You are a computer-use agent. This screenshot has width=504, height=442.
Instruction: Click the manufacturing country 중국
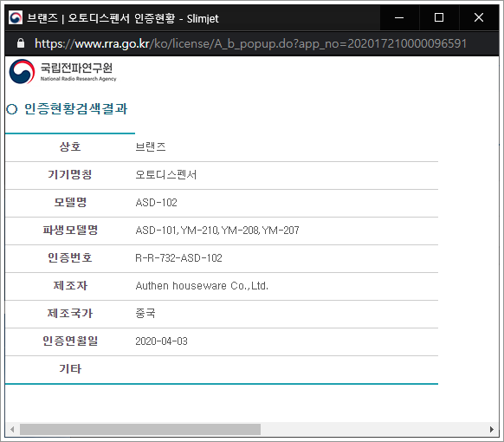[145, 314]
